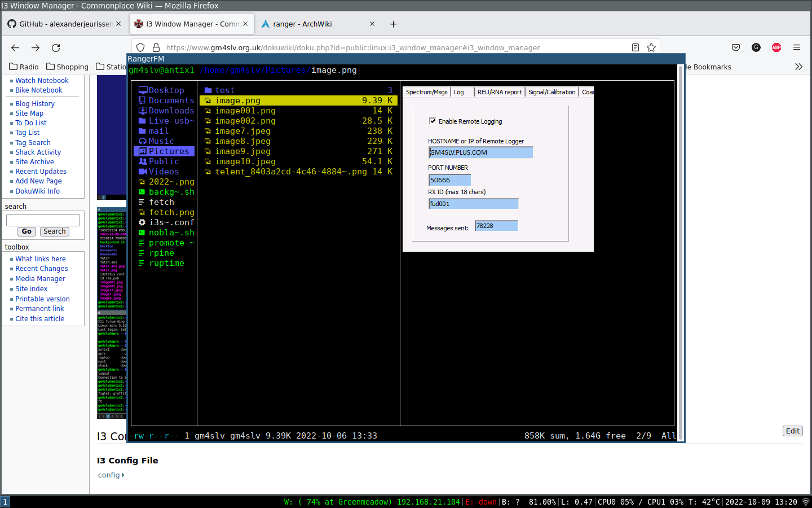Go back to previous page
The height and width of the screenshot is (508, 812).
(x=15, y=48)
